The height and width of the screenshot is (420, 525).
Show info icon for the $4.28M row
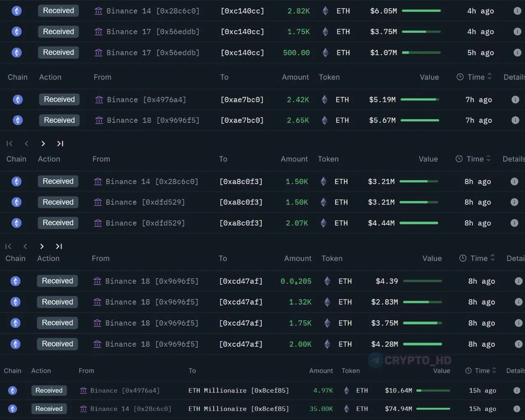tap(518, 344)
